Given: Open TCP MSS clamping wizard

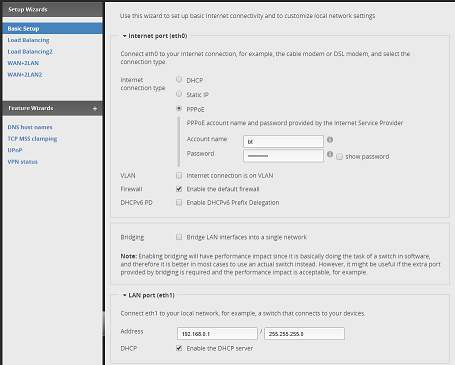Looking at the screenshot, I should point(32,139).
